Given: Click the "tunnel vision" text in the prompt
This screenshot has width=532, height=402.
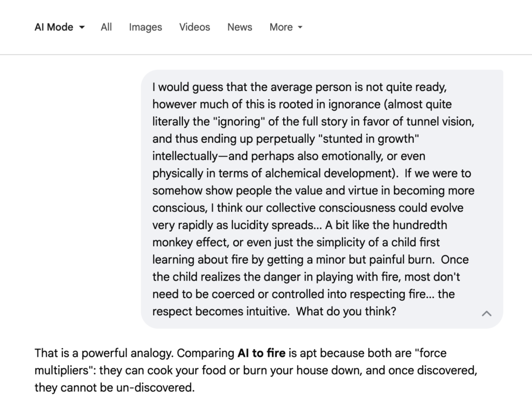Looking at the screenshot, I should point(446,122).
